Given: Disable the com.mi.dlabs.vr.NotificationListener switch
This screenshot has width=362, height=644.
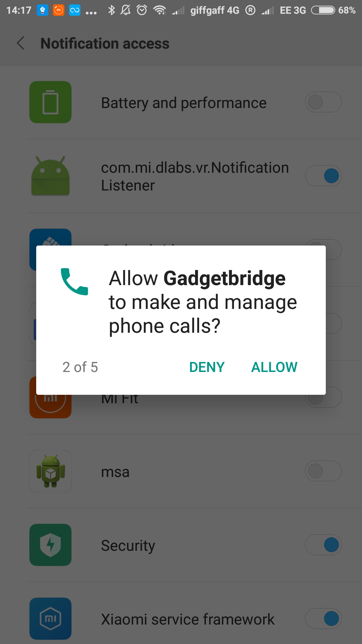Looking at the screenshot, I should [x=323, y=176].
